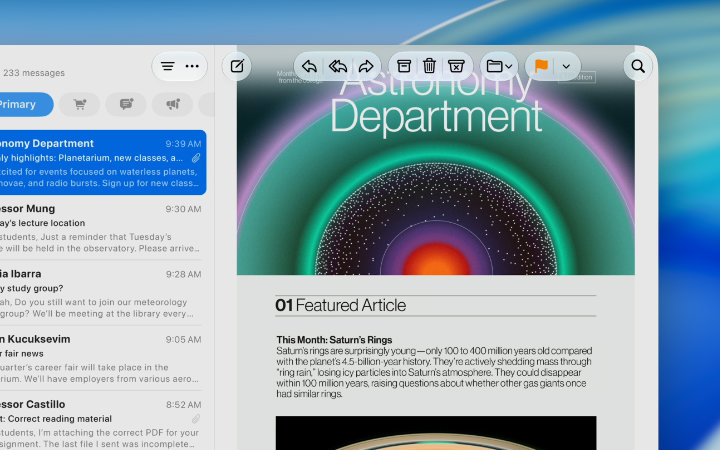
Task: Click the Astronomy Department banner image
Action: [x=436, y=161]
